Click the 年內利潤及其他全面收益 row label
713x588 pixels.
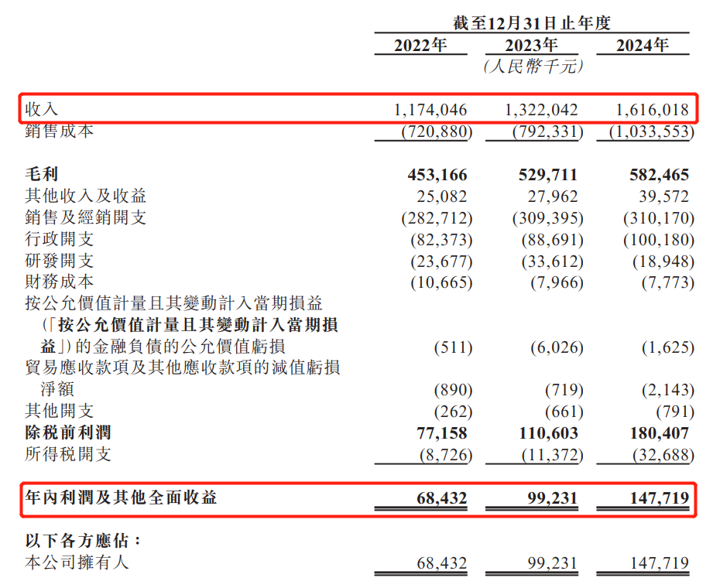click(x=122, y=497)
